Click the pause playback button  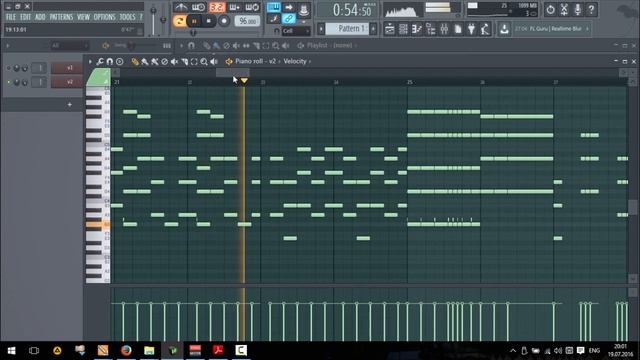pyautogui.click(x=194, y=21)
